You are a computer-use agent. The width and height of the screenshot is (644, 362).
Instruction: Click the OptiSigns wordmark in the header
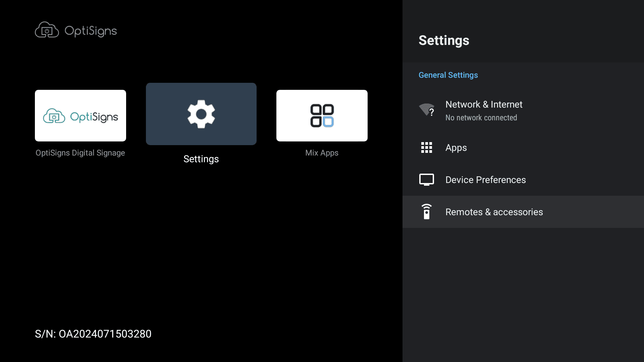[91, 31]
